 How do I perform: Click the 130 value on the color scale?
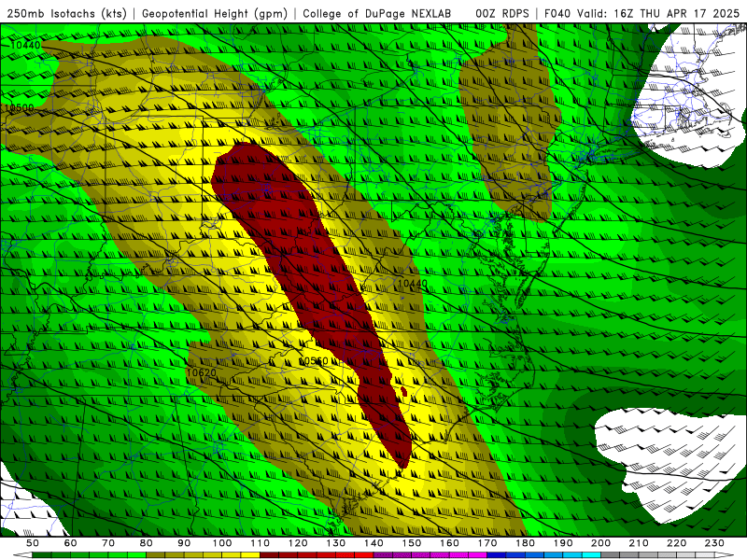coord(336,543)
